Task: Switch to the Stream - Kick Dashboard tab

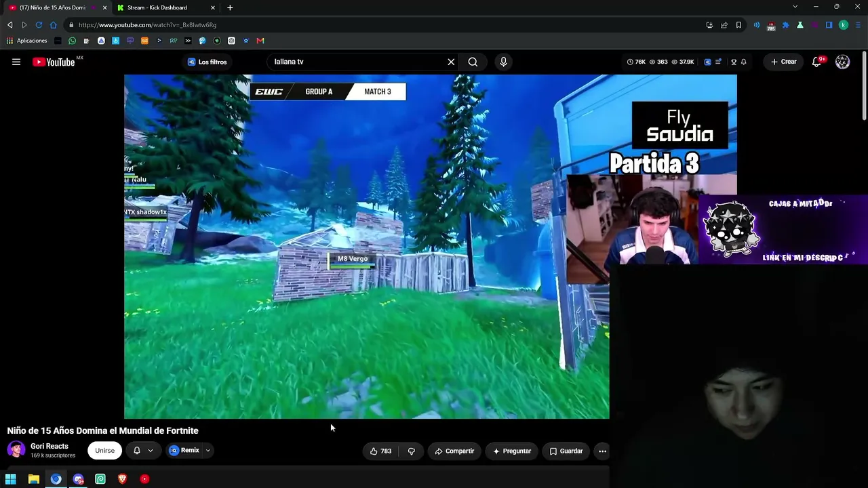Action: click(157, 7)
